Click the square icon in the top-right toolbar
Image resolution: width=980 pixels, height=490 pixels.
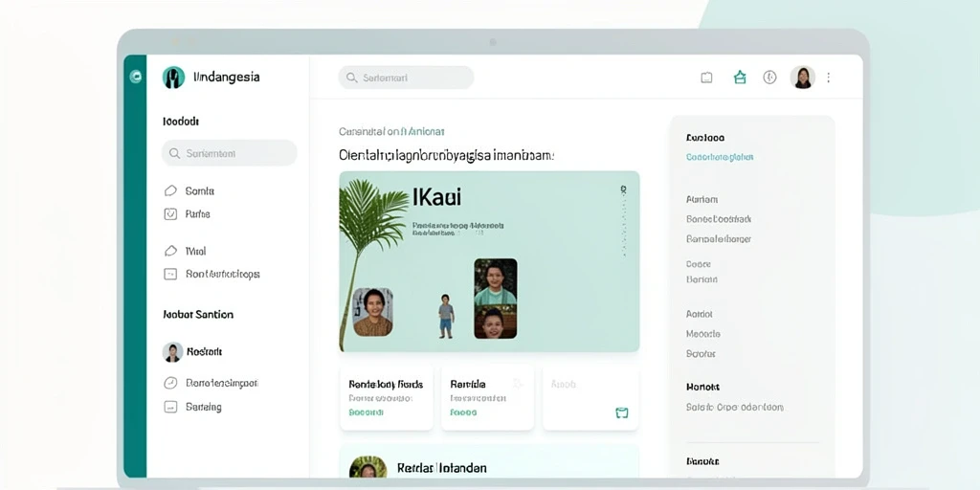(x=706, y=78)
